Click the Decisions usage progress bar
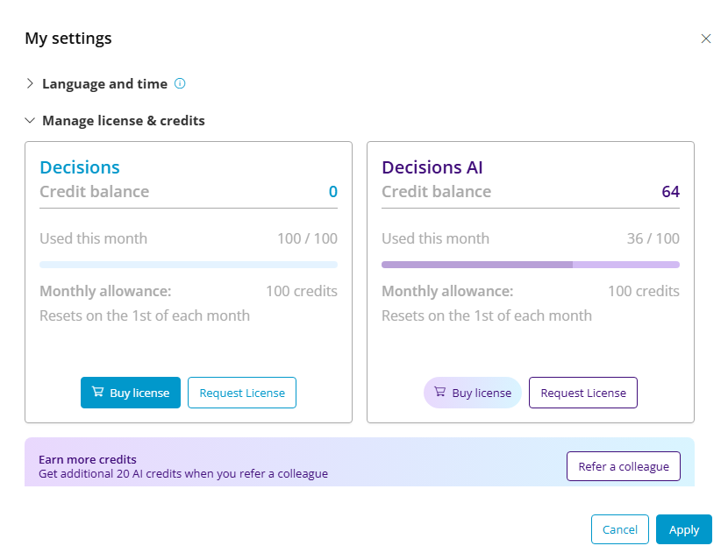The height and width of the screenshot is (560, 728). tap(189, 265)
